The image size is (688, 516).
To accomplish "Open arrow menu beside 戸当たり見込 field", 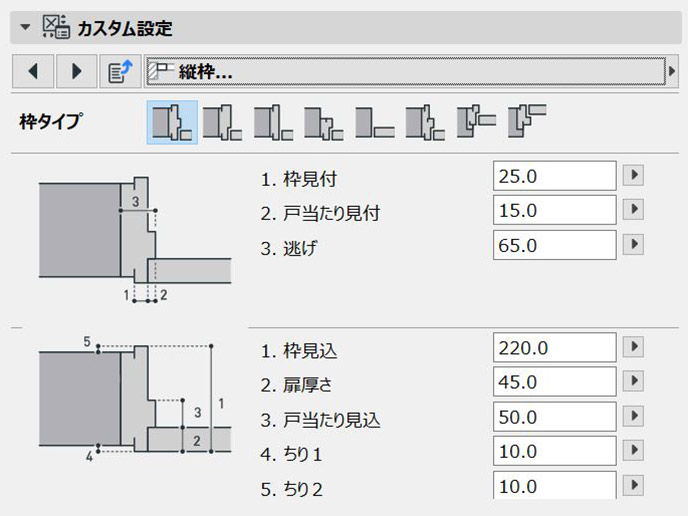I will tap(634, 416).
